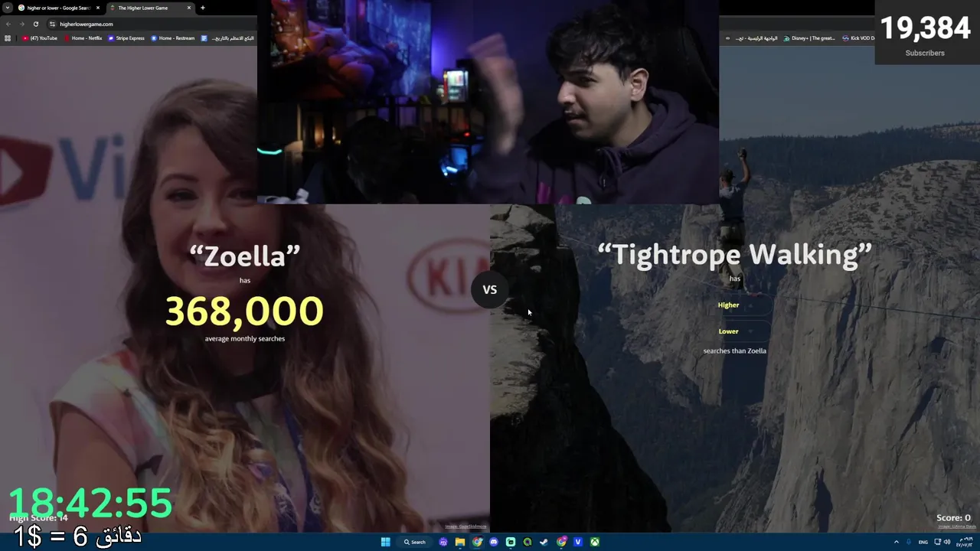Click the VS circle between the cards
The image size is (980, 551).
pyautogui.click(x=490, y=289)
